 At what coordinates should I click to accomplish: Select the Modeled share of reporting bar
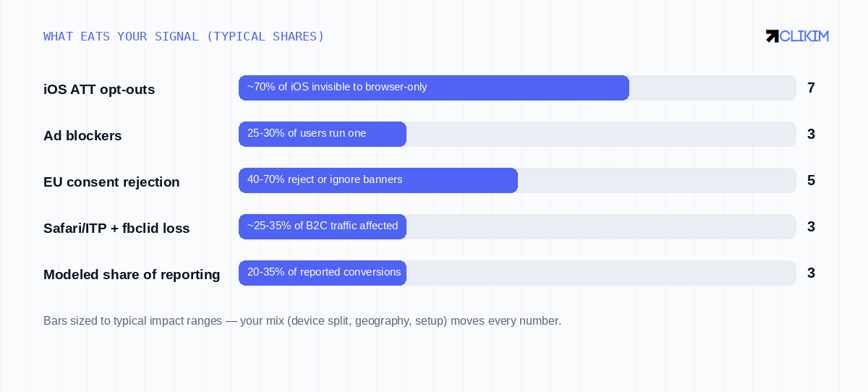[x=517, y=273]
